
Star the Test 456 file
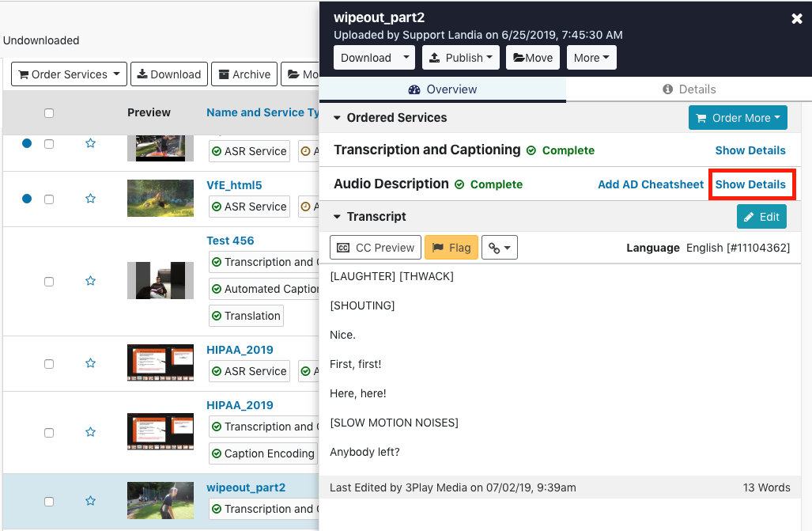click(x=90, y=280)
